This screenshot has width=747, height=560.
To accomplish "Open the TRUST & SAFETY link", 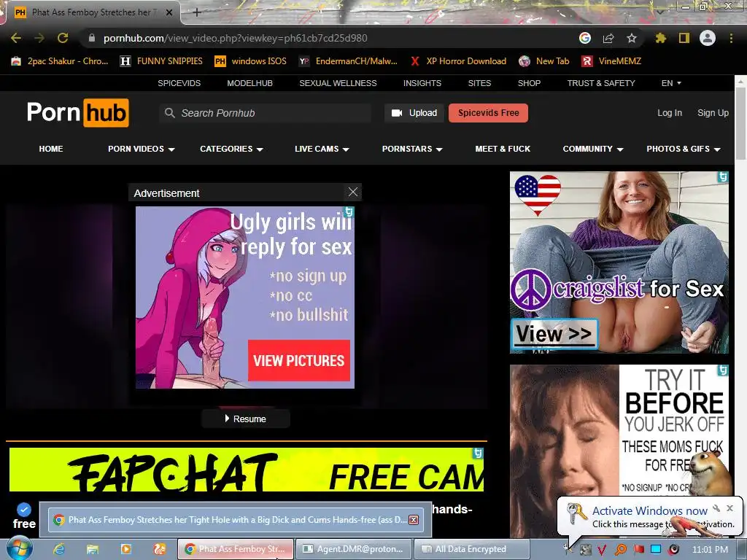I will [x=601, y=83].
